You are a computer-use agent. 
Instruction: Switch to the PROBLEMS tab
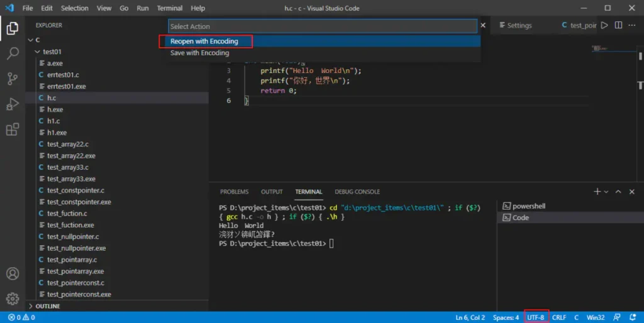[234, 192]
